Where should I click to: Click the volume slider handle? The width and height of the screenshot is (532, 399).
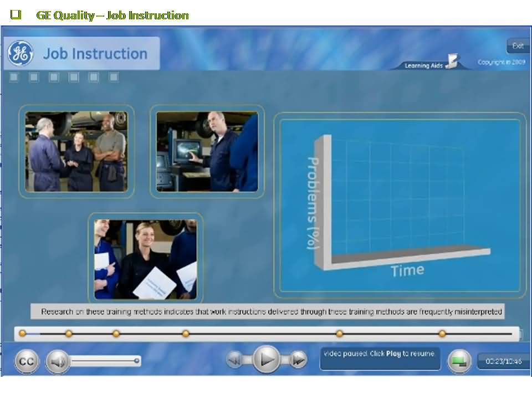coord(136,361)
